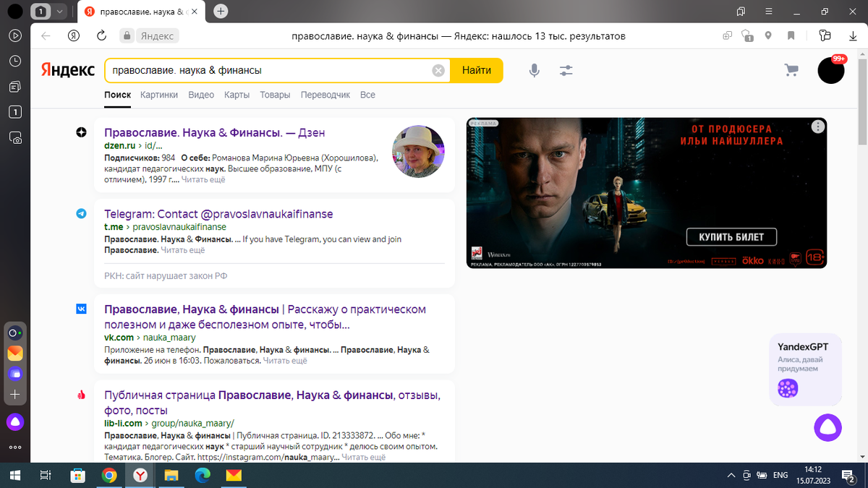Open the dark round sidebar app icon
The height and width of the screenshot is (488, 868).
(x=15, y=333)
